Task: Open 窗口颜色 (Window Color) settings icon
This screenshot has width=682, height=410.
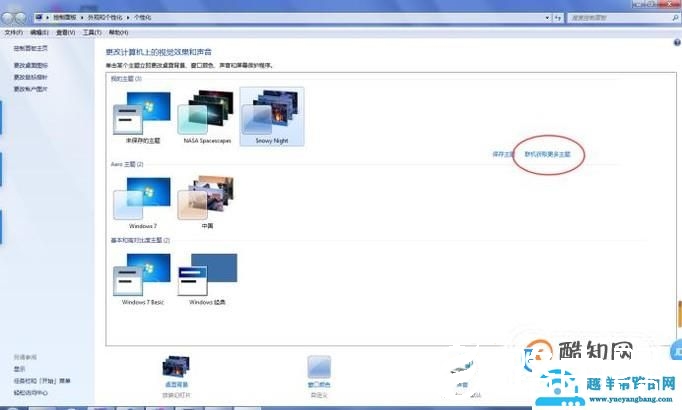Action: click(x=319, y=368)
